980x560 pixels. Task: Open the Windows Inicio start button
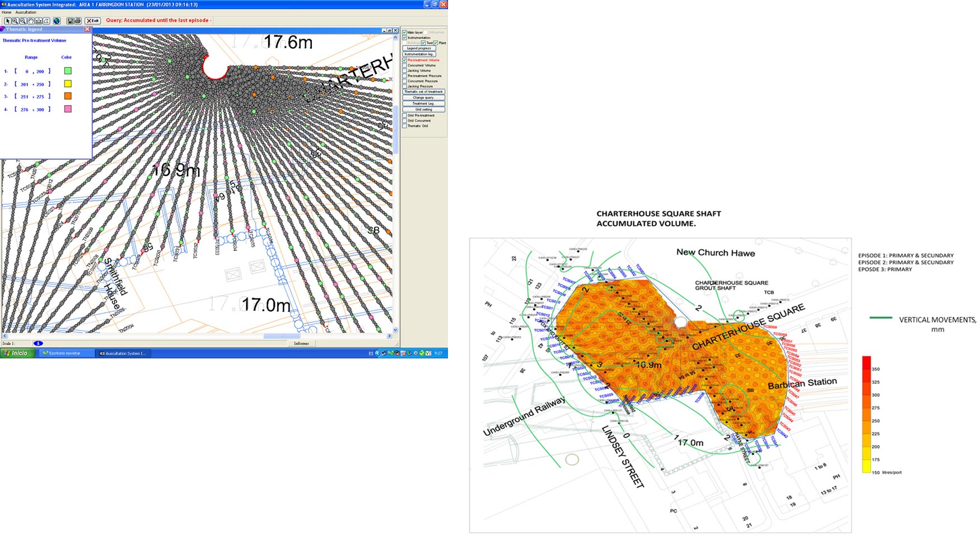(17, 353)
